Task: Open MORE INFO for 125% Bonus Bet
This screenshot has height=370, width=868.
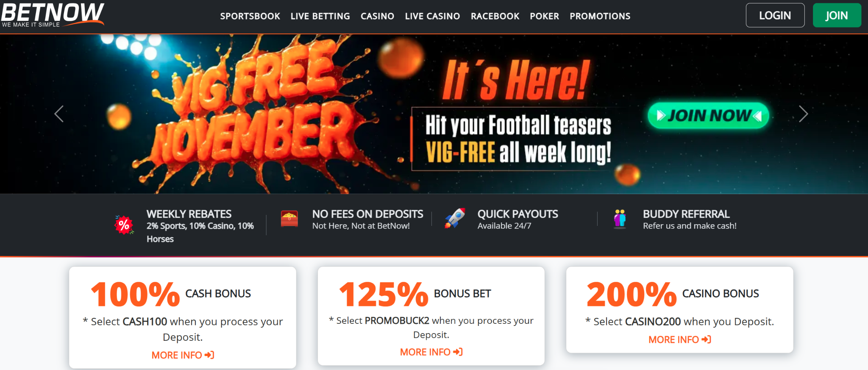Action: click(x=431, y=352)
